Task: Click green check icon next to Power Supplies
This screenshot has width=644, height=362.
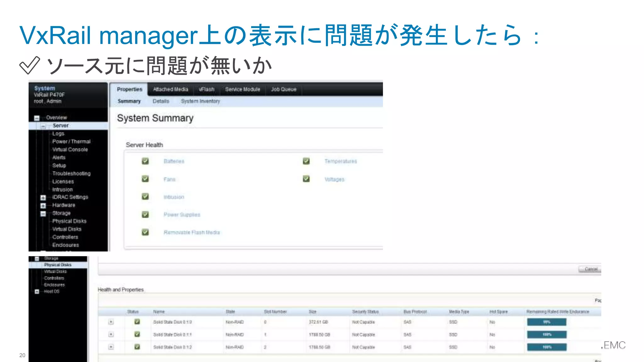Action: (145, 214)
